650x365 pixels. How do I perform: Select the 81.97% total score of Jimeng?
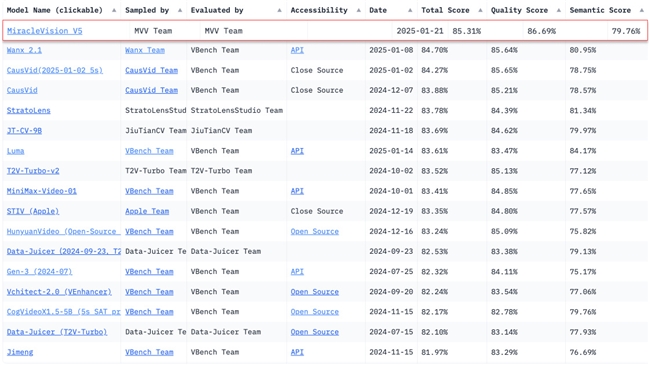click(434, 352)
